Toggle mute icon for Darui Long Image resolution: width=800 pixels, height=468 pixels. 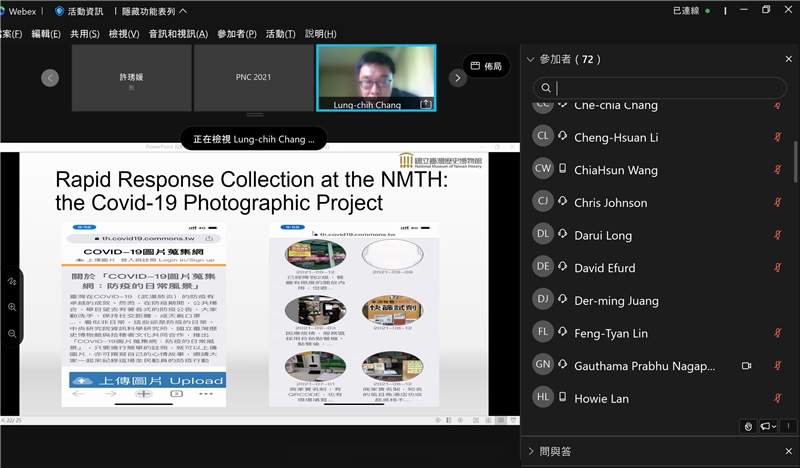[778, 235]
